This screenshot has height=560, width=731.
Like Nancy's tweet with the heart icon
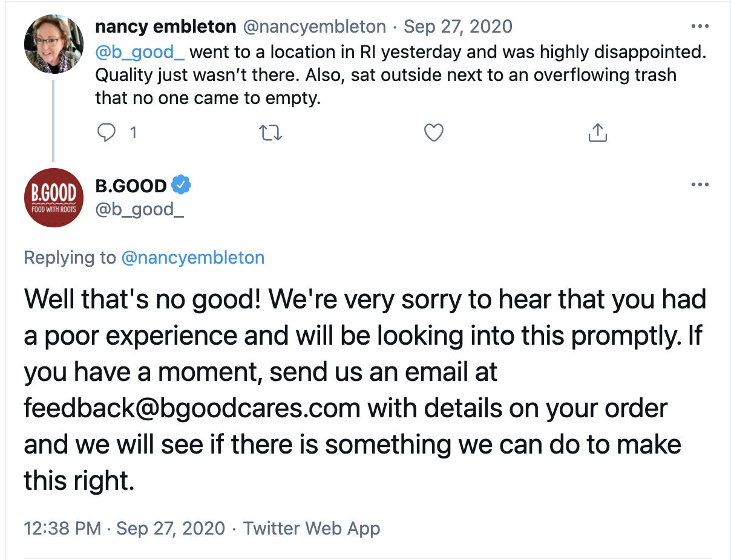point(433,132)
